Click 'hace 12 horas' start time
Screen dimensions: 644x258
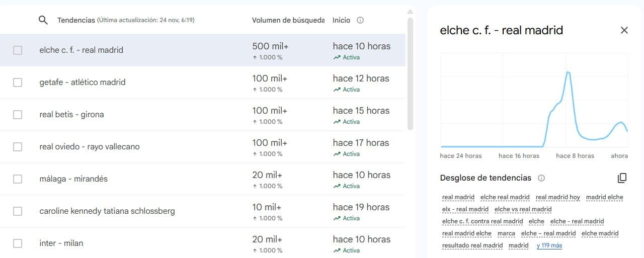click(x=361, y=78)
